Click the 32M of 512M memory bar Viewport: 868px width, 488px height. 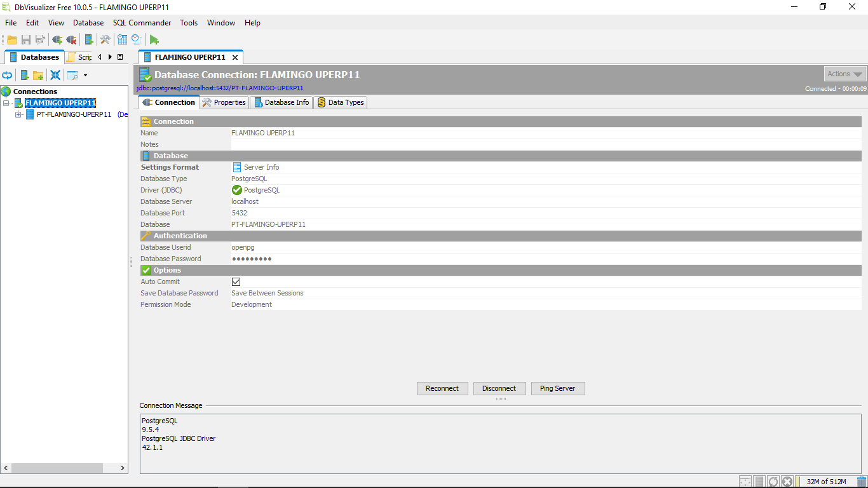[x=826, y=482]
